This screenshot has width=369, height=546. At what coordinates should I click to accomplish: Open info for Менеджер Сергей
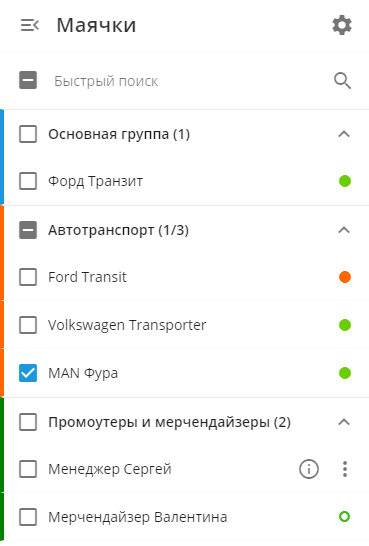[x=309, y=469]
